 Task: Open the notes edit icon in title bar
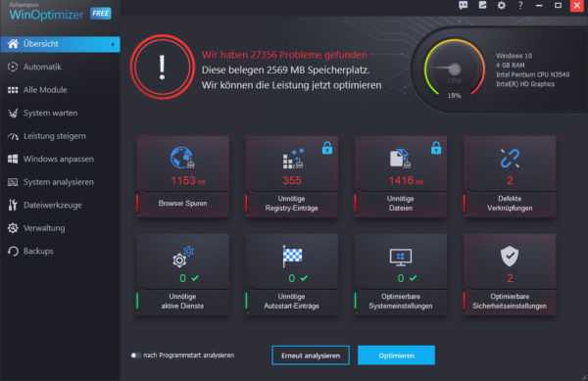[x=482, y=5]
